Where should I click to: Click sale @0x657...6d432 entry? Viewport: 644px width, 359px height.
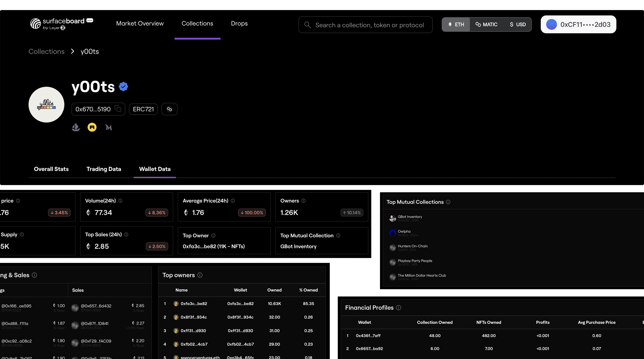108,308
